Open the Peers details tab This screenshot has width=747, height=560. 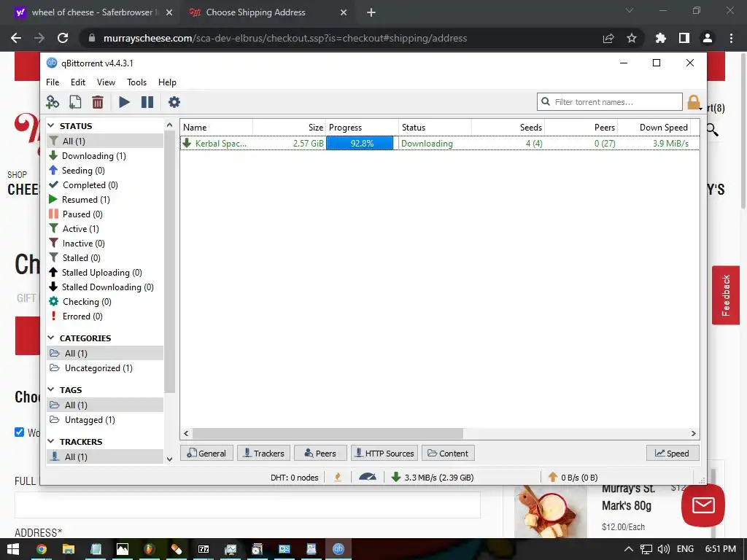tap(320, 453)
